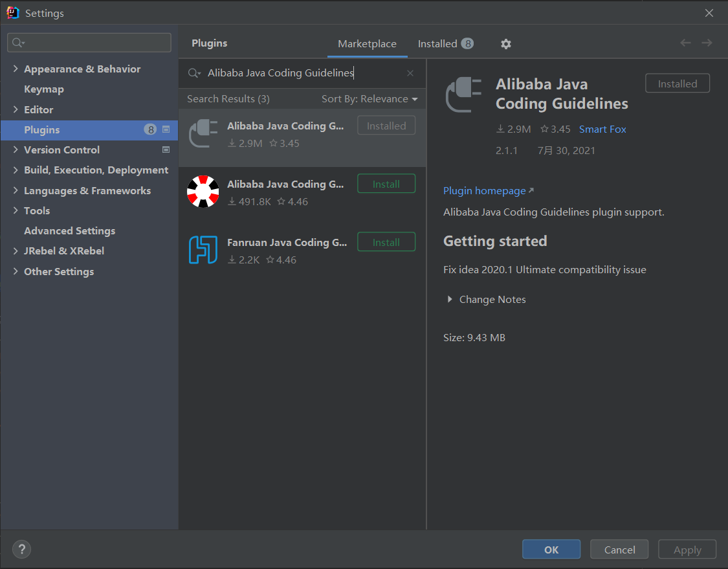Switch to the Installed tab
This screenshot has width=728, height=569.
coord(445,43)
